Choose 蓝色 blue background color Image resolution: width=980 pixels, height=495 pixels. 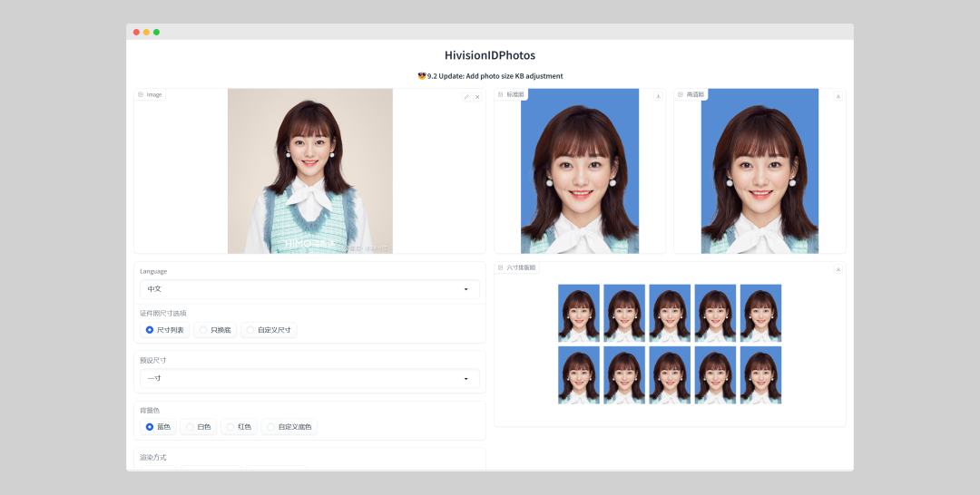(x=158, y=427)
